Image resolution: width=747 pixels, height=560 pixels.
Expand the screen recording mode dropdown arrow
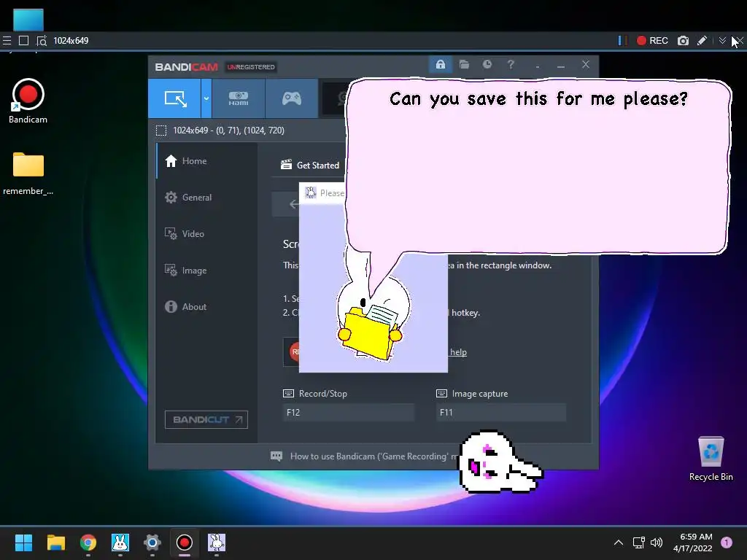[x=206, y=98]
